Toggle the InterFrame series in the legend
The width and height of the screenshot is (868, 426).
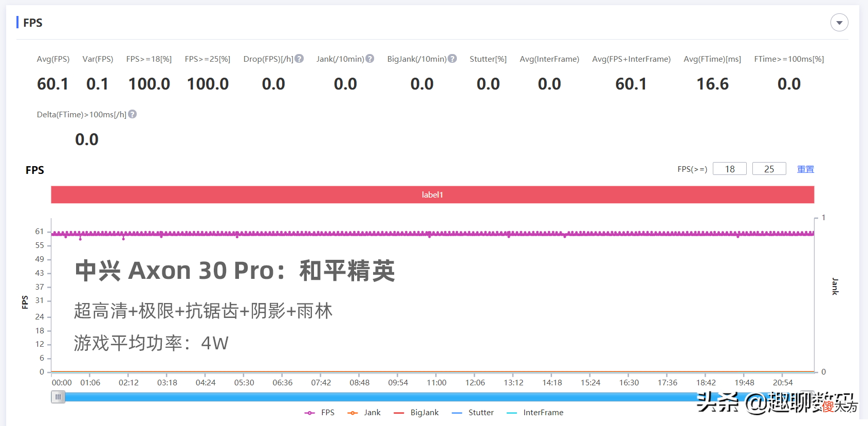(535, 413)
